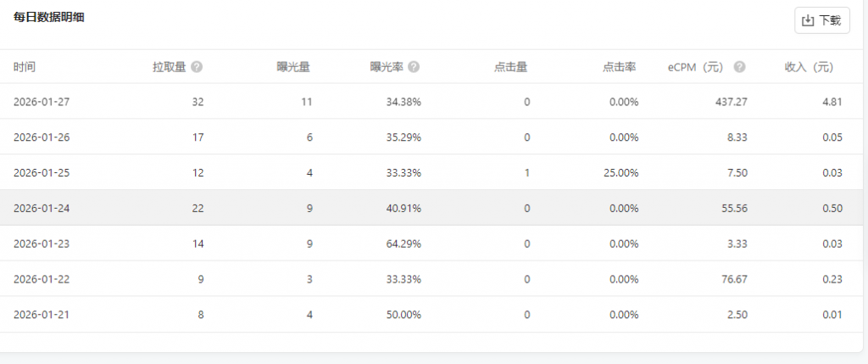
Task: Select the 曝光量 column header
Action: (x=292, y=67)
